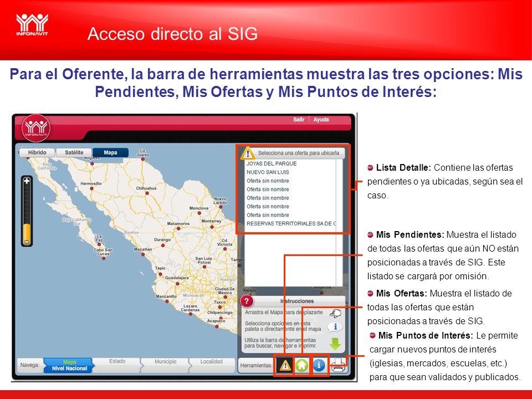Click the 'Mis Ofertas:' description heading
The width and height of the screenshot is (532, 399).
[x=402, y=294]
